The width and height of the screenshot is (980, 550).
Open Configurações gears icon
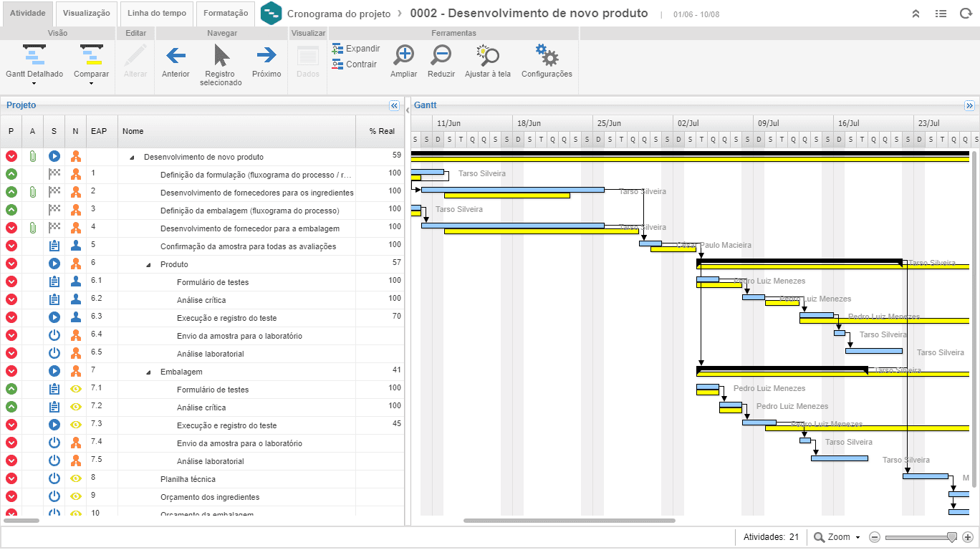click(547, 56)
